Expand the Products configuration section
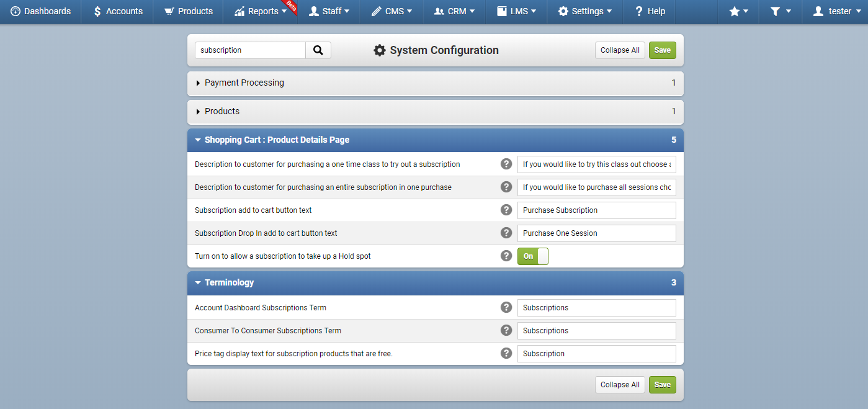The width and height of the screenshot is (868, 409). click(x=436, y=112)
